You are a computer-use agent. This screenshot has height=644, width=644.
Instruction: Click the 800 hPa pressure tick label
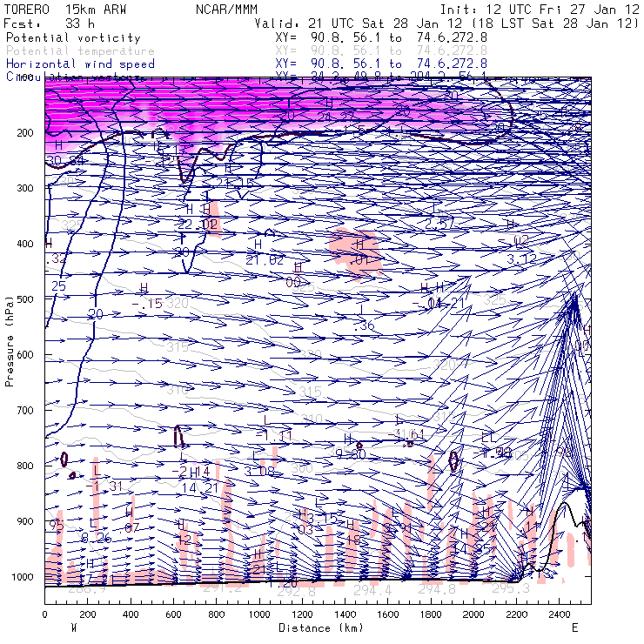pyautogui.click(x=25, y=466)
